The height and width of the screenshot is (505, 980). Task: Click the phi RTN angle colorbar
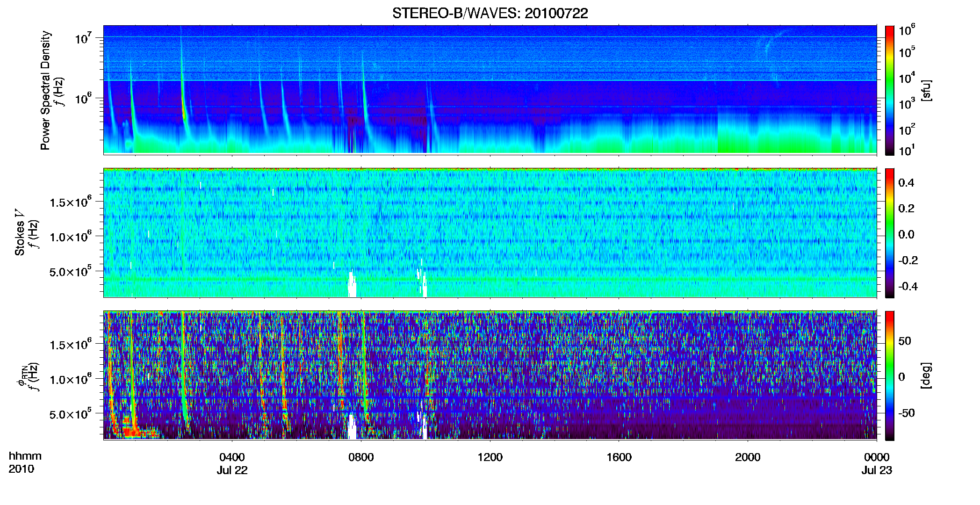click(x=890, y=375)
